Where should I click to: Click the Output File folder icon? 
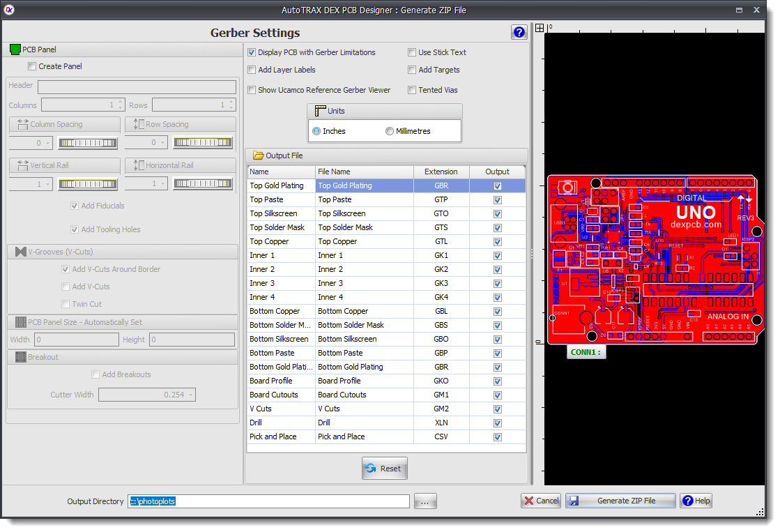coord(258,155)
